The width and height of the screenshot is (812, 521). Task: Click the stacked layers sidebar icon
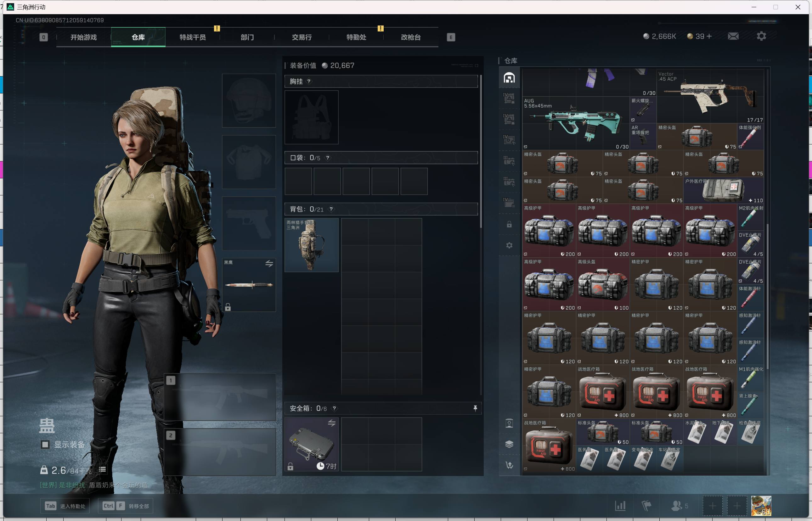[x=509, y=444]
